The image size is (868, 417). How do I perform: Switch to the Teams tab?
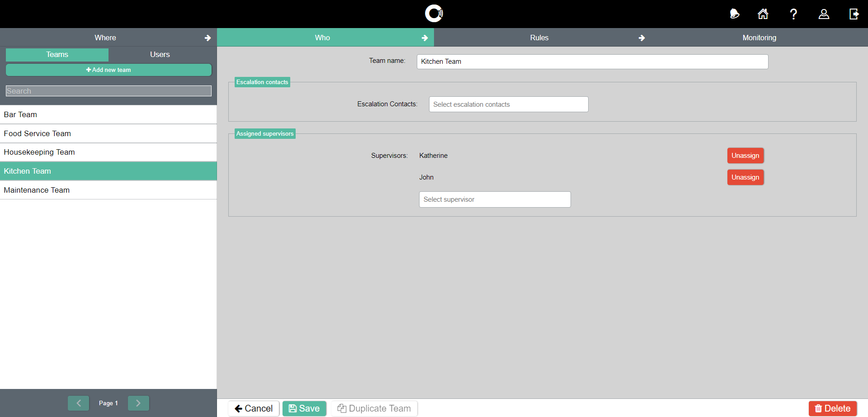pyautogui.click(x=57, y=55)
